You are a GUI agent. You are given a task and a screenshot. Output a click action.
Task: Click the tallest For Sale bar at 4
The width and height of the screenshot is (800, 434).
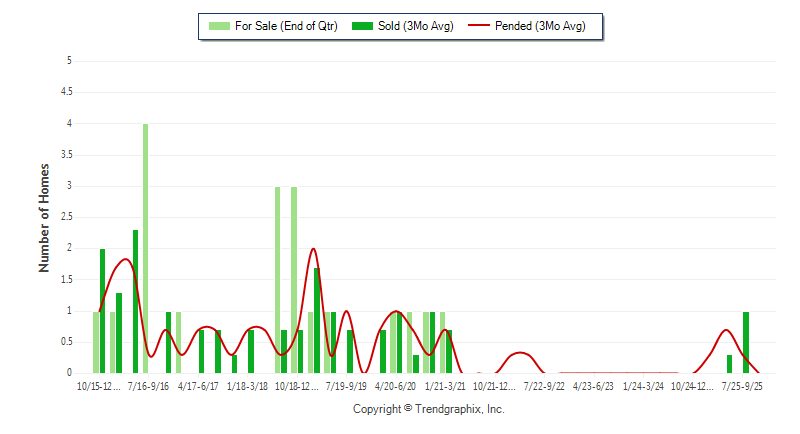click(146, 248)
